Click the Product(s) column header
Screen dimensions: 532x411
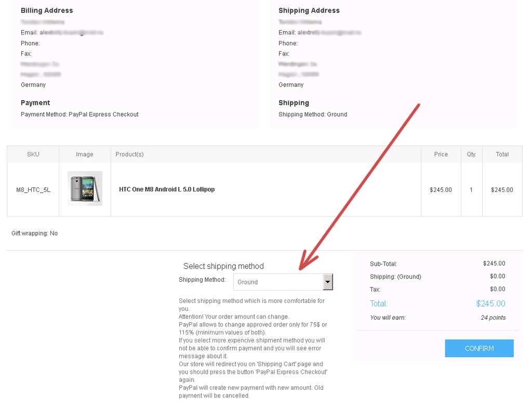[x=129, y=154]
